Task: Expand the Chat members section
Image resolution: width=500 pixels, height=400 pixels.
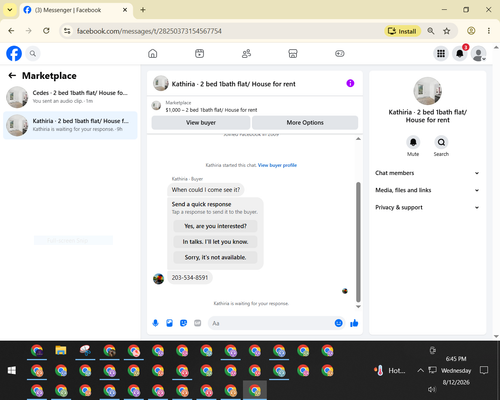Action: pyautogui.click(x=427, y=173)
